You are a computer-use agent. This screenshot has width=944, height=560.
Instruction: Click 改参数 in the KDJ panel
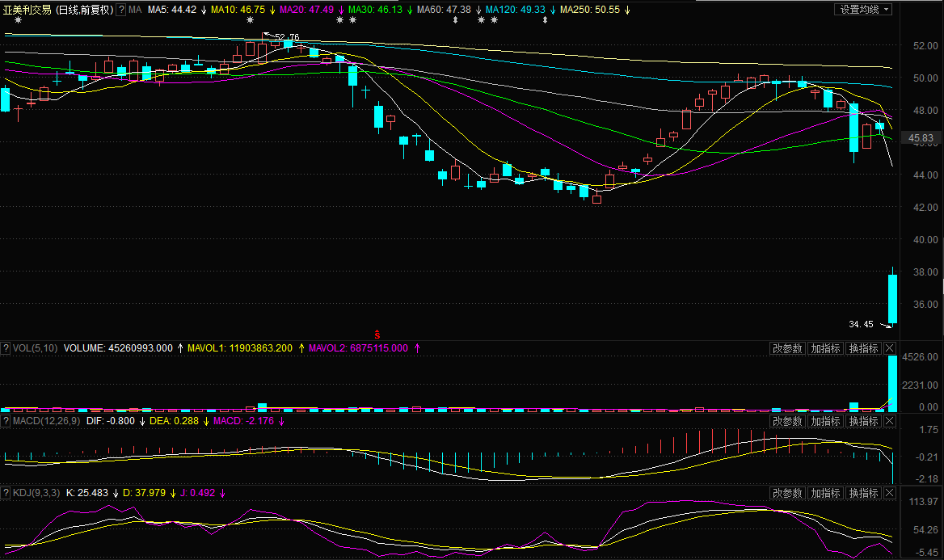(x=787, y=493)
